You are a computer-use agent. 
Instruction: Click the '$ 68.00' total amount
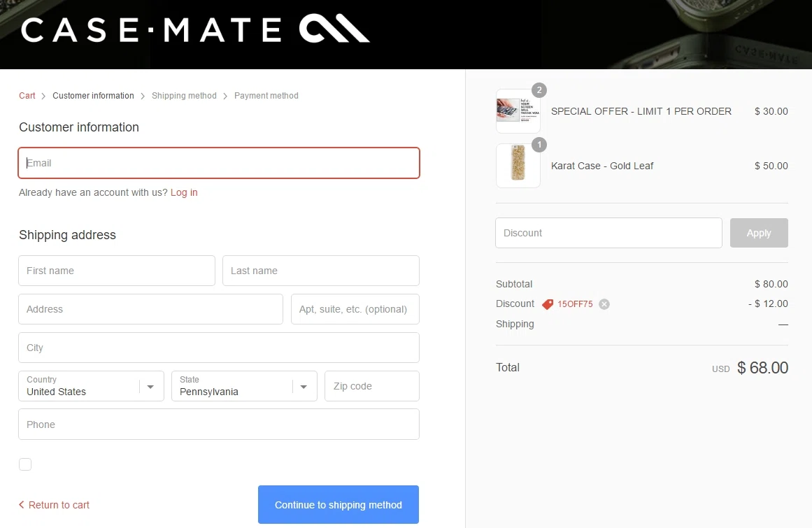point(762,368)
